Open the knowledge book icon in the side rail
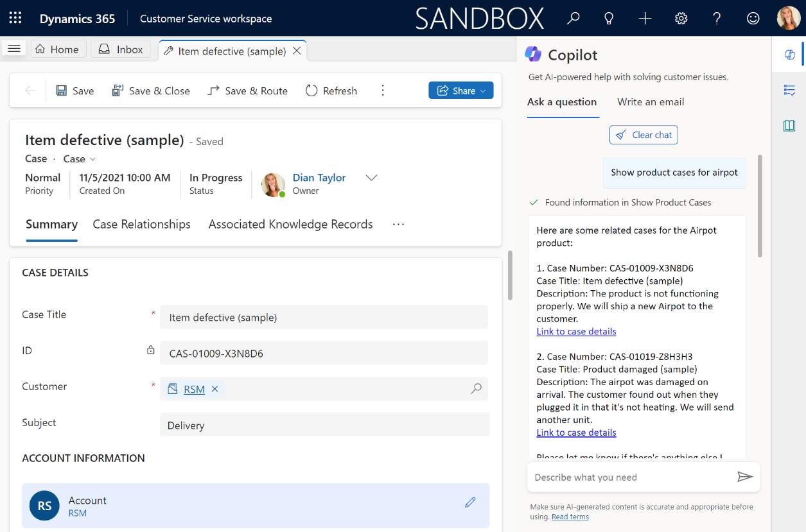Image resolution: width=806 pixels, height=532 pixels. [789, 126]
